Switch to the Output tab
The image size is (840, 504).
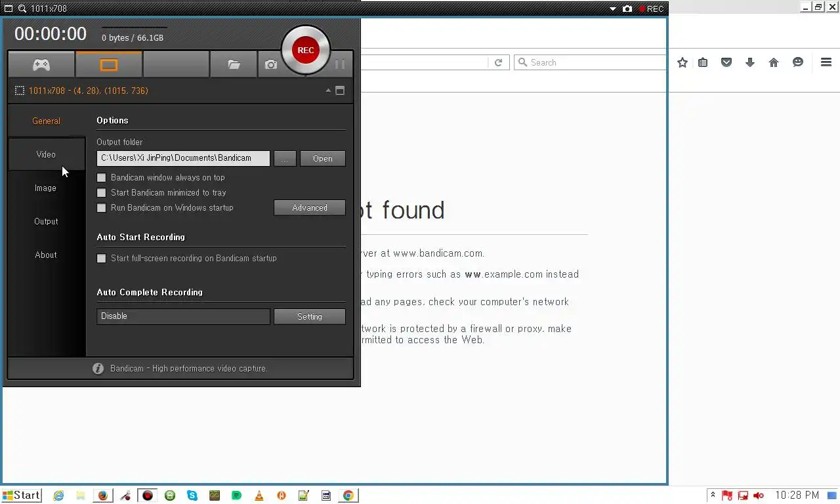(46, 221)
